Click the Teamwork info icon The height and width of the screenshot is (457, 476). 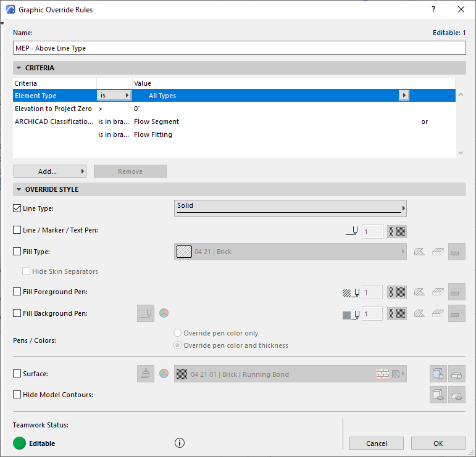click(x=180, y=443)
